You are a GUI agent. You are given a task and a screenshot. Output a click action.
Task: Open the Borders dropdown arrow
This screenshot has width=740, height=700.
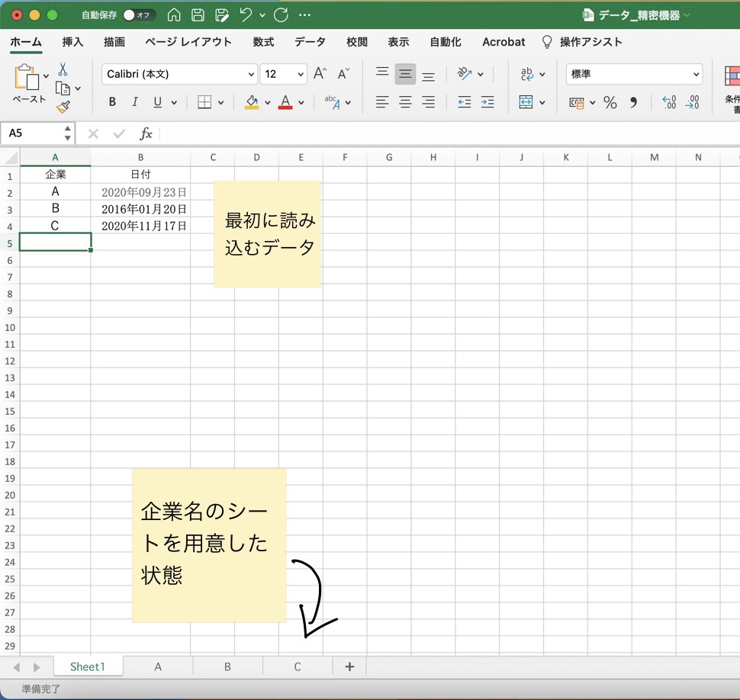pos(221,102)
